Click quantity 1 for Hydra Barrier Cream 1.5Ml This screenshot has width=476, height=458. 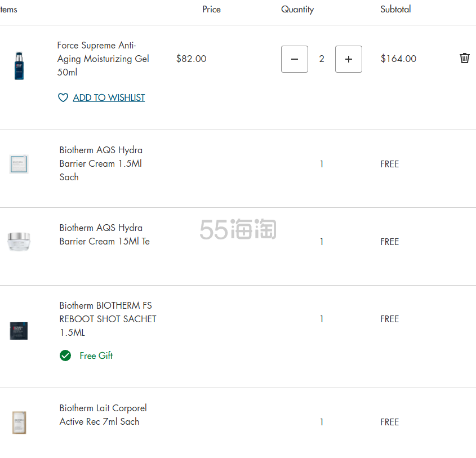pos(322,164)
